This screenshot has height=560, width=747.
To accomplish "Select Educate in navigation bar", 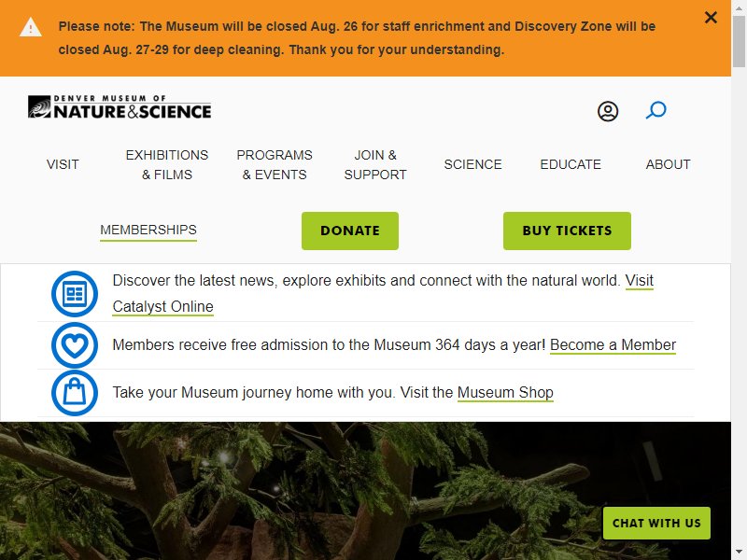I will [x=571, y=164].
